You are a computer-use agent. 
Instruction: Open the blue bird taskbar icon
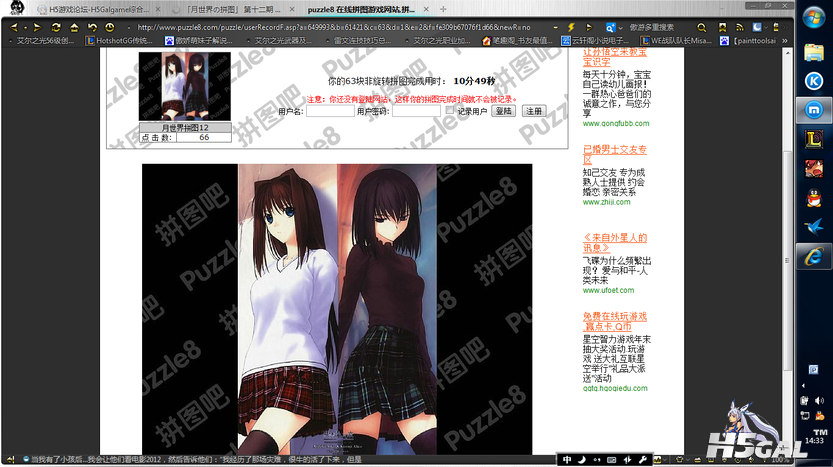coord(813,227)
